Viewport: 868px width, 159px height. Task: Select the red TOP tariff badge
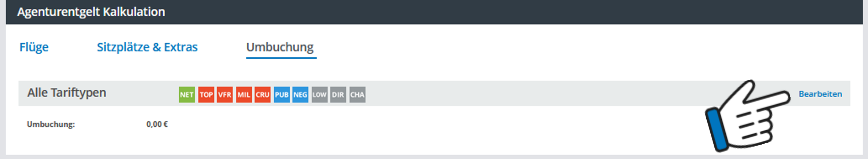point(206,94)
